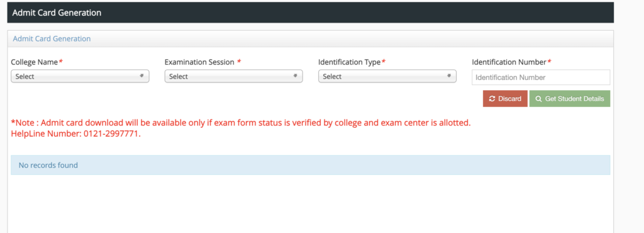Click the College Name field label

[37, 62]
